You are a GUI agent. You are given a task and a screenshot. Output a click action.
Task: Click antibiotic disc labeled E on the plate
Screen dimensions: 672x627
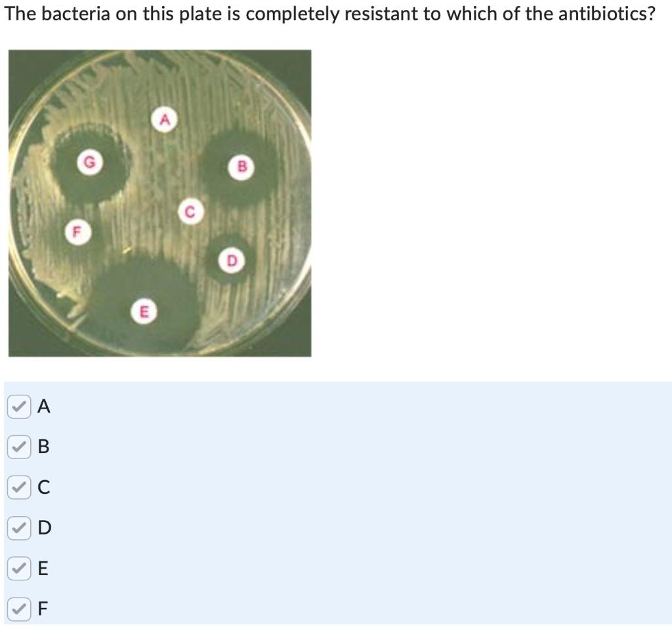(x=144, y=311)
